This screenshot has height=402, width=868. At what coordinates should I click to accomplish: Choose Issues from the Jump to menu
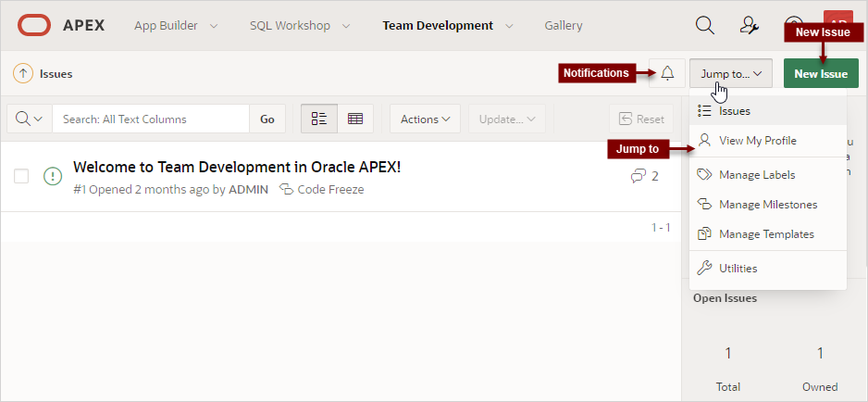coord(768,111)
